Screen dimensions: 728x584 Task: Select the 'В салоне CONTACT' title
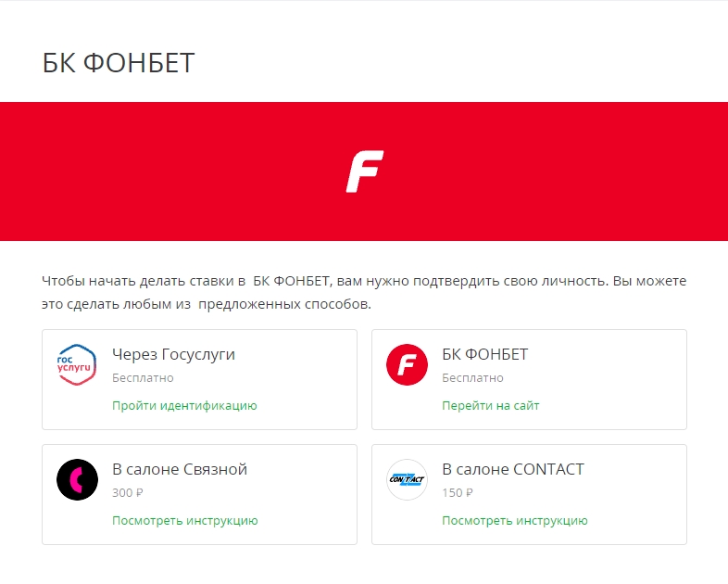click(512, 469)
